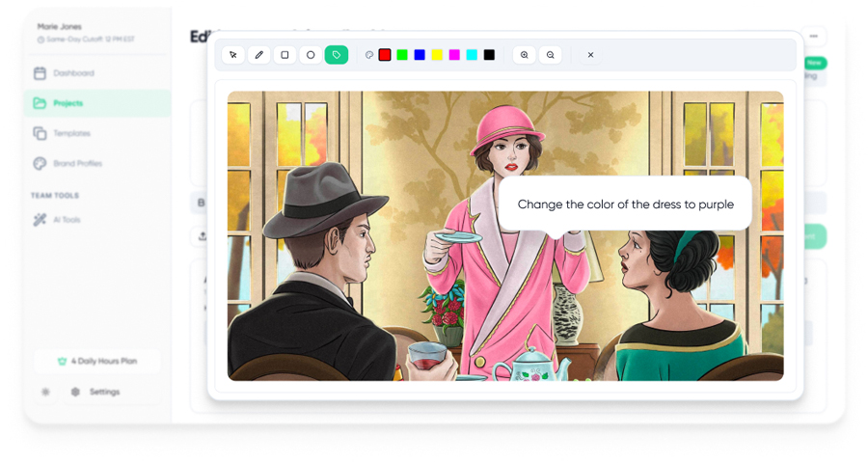Open Brand Profiles in the sidebar
Screen dimensions: 868x463
click(77, 164)
